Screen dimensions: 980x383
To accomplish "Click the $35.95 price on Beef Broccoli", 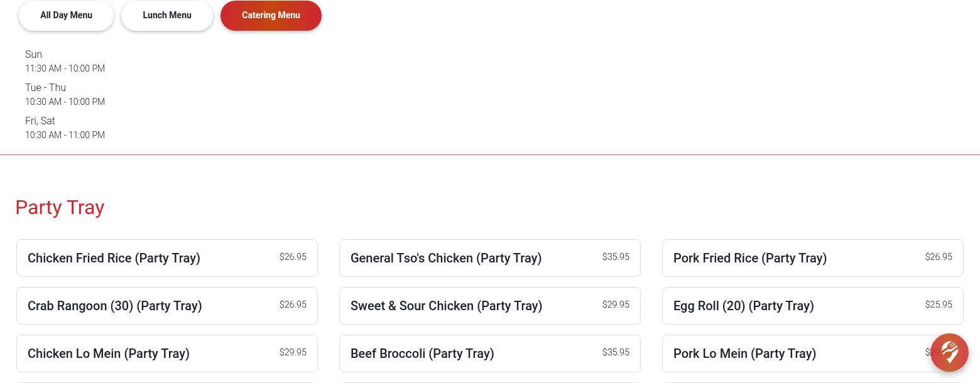I will tap(616, 352).
